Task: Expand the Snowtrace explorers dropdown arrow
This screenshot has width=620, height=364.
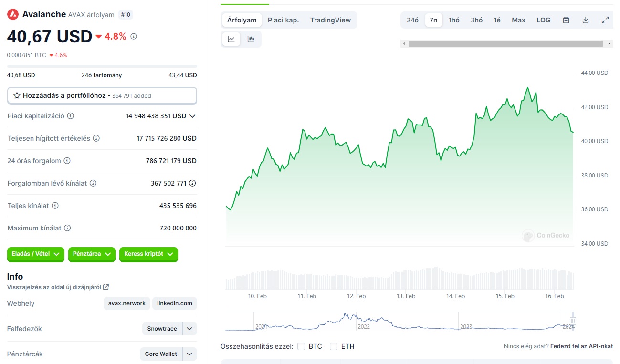Action: click(190, 329)
